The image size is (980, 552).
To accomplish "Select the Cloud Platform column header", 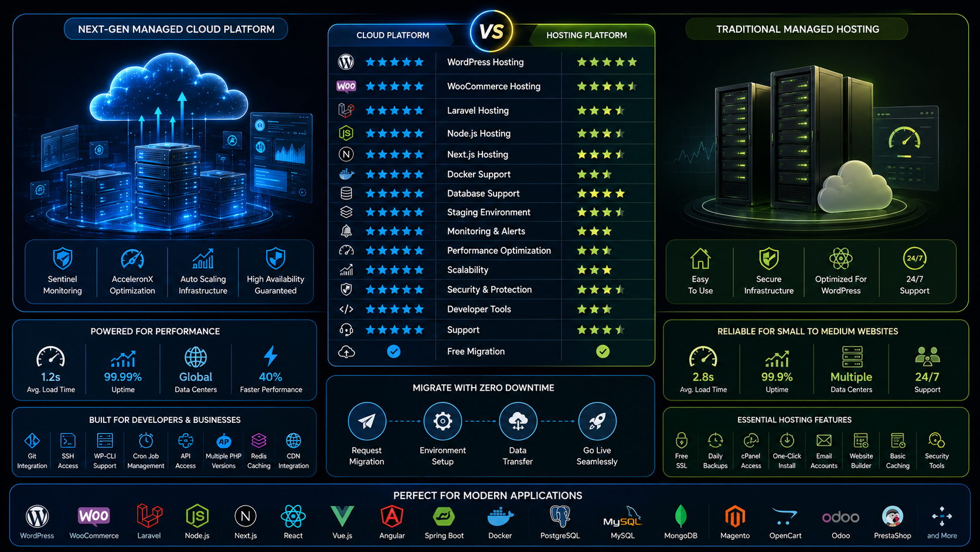I will (393, 35).
